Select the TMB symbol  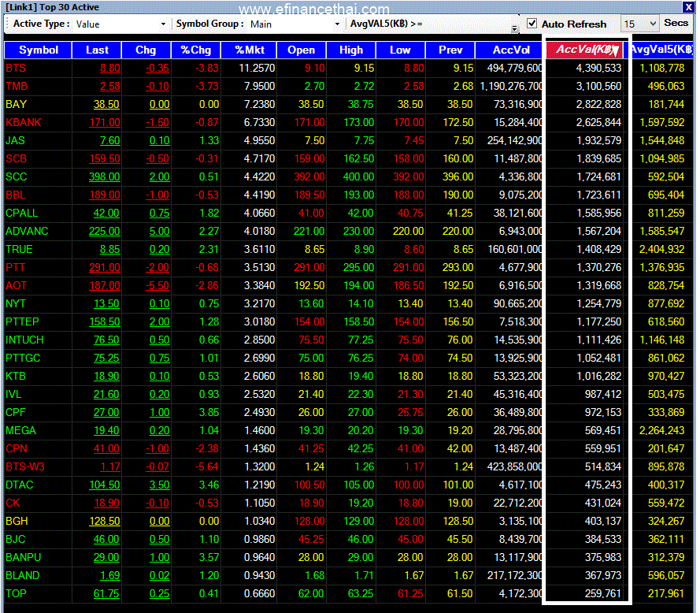17,86
